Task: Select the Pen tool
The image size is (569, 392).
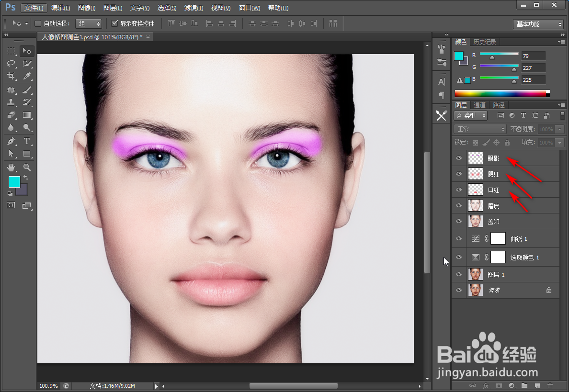Action: point(11,141)
